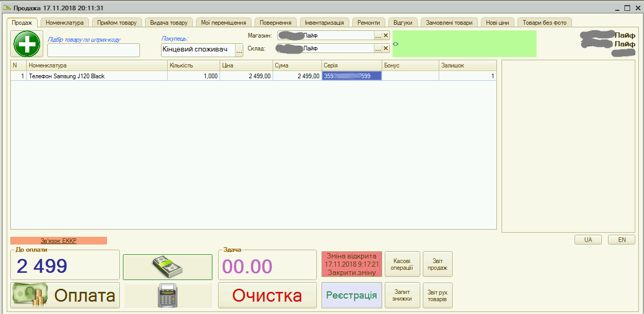Image resolution: width=644 pixels, height=314 pixels.
Task: Open Покупець selection via ellipsis button
Action: [x=239, y=50]
